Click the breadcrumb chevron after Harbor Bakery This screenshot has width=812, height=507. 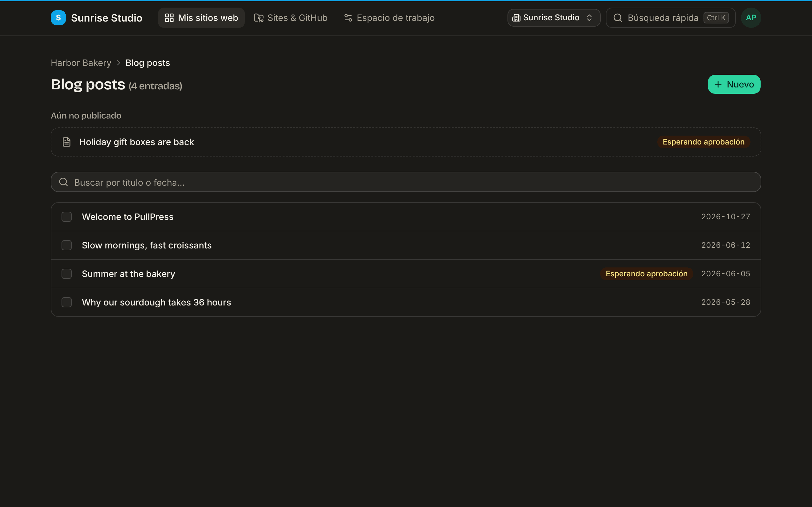pos(118,63)
